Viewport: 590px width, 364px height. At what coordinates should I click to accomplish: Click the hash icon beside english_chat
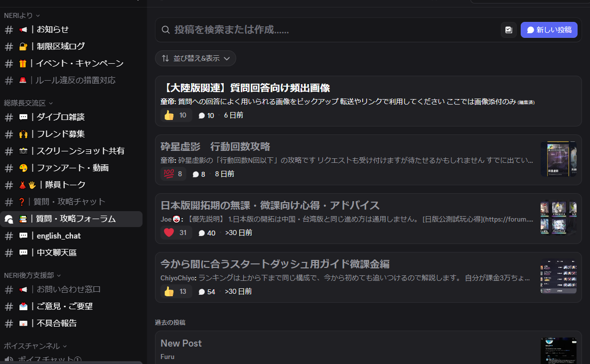(9, 236)
